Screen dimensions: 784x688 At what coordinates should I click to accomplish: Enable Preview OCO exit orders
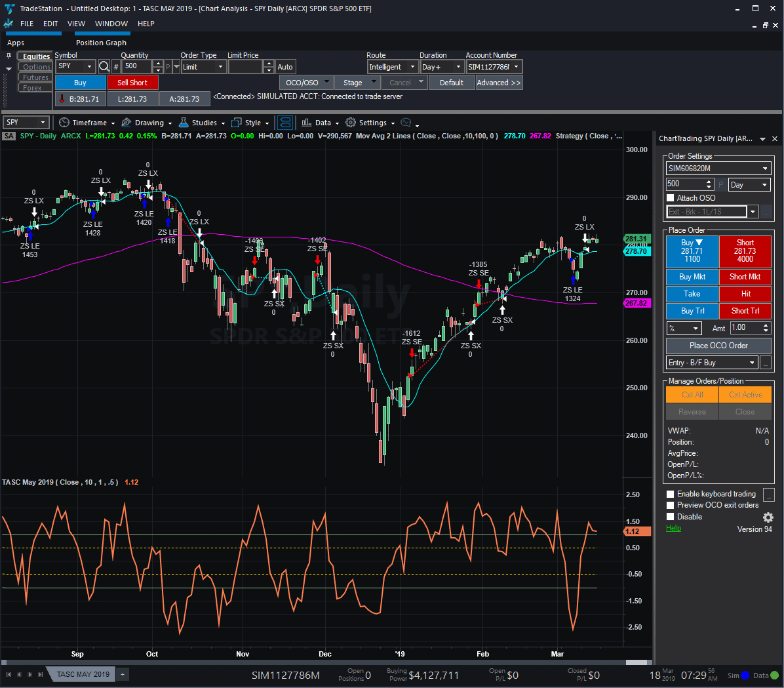coord(670,505)
